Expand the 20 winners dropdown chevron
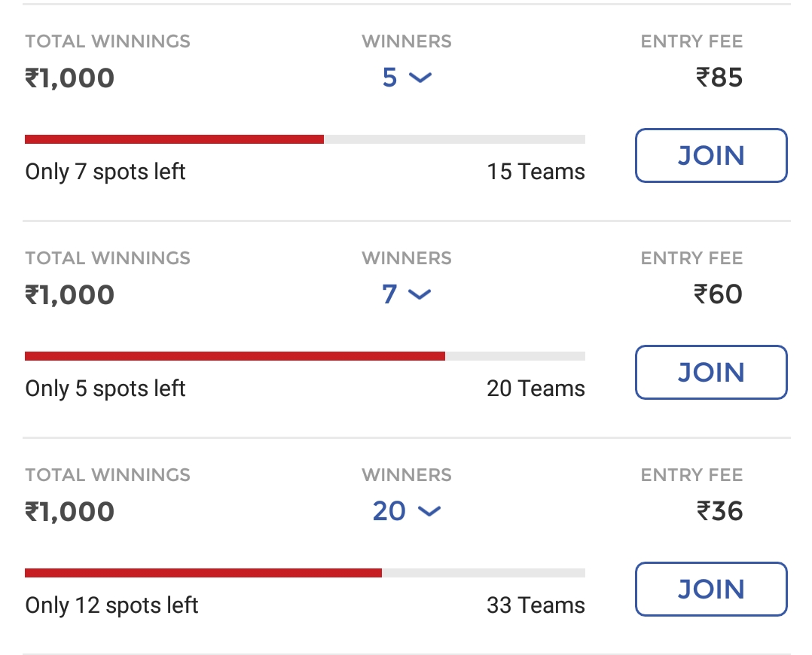The image size is (812, 655). 429,511
